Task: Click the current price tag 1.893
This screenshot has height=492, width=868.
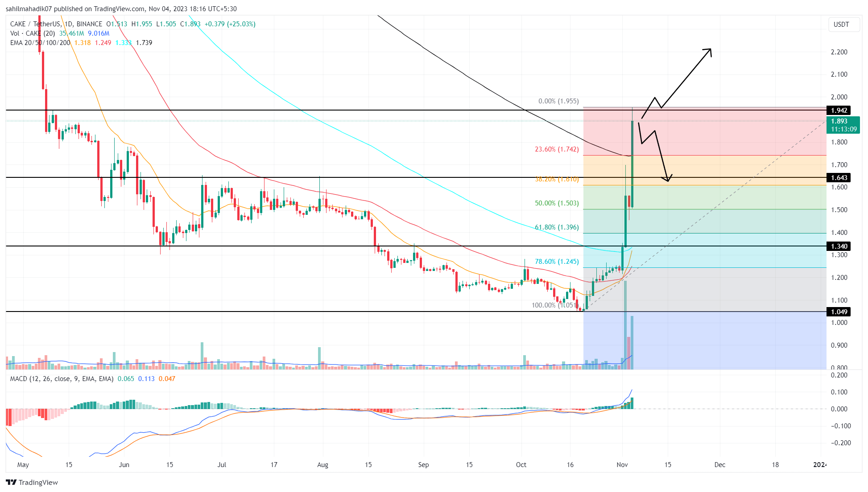Action: 843,125
